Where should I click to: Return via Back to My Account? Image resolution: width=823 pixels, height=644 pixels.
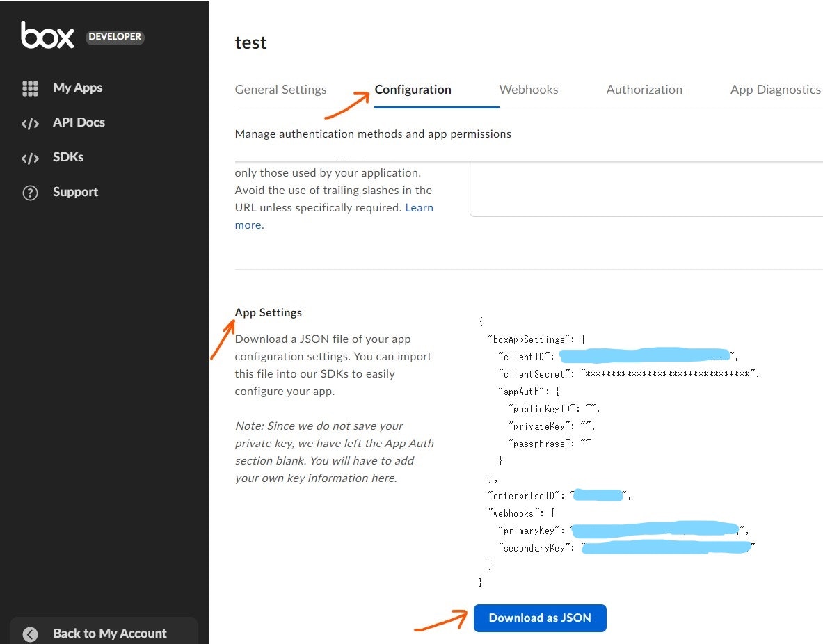pos(110,634)
